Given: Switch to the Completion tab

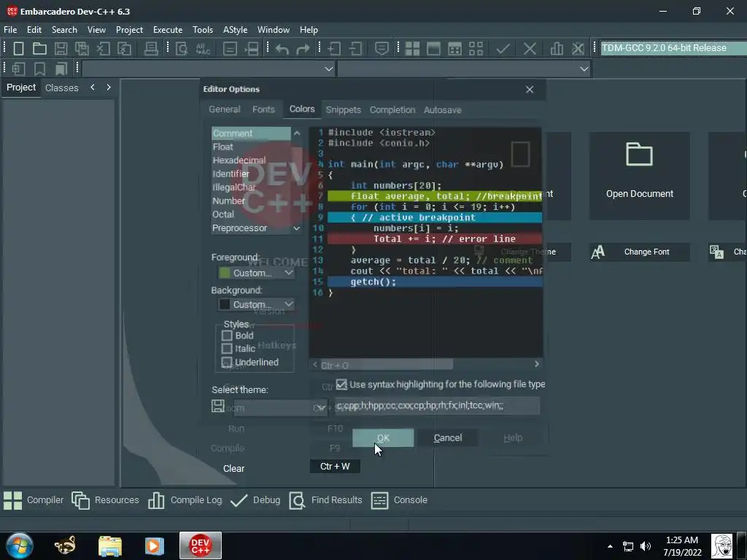Looking at the screenshot, I should click(392, 110).
